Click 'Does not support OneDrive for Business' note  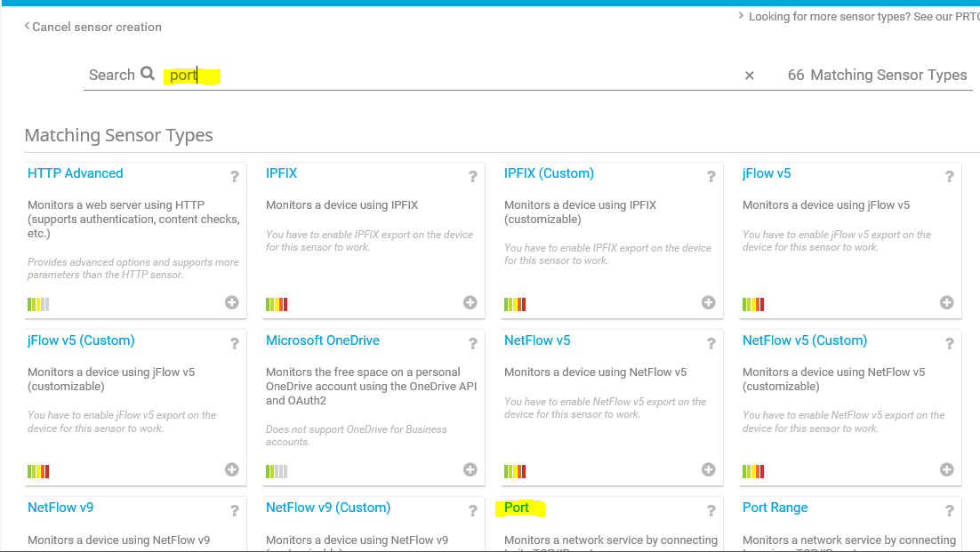pos(357,436)
